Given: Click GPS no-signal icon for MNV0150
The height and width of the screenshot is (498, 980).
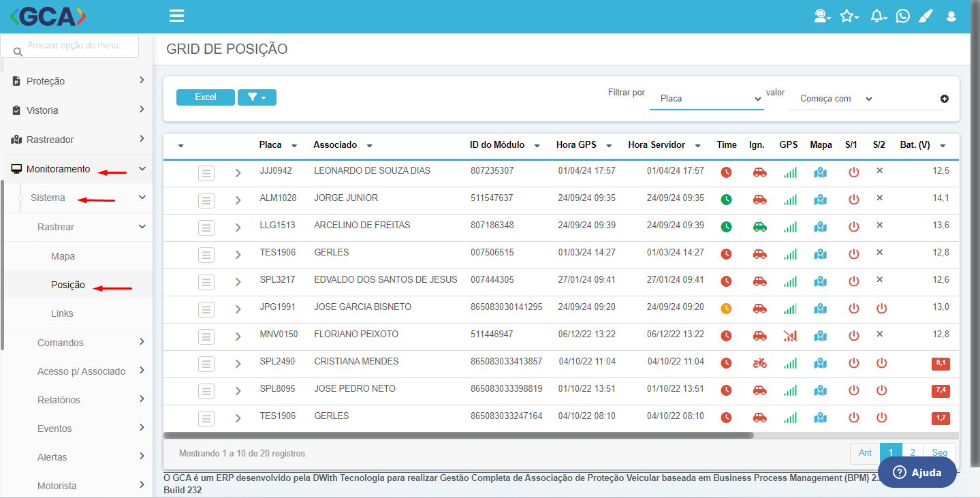Looking at the screenshot, I should pos(790,336).
